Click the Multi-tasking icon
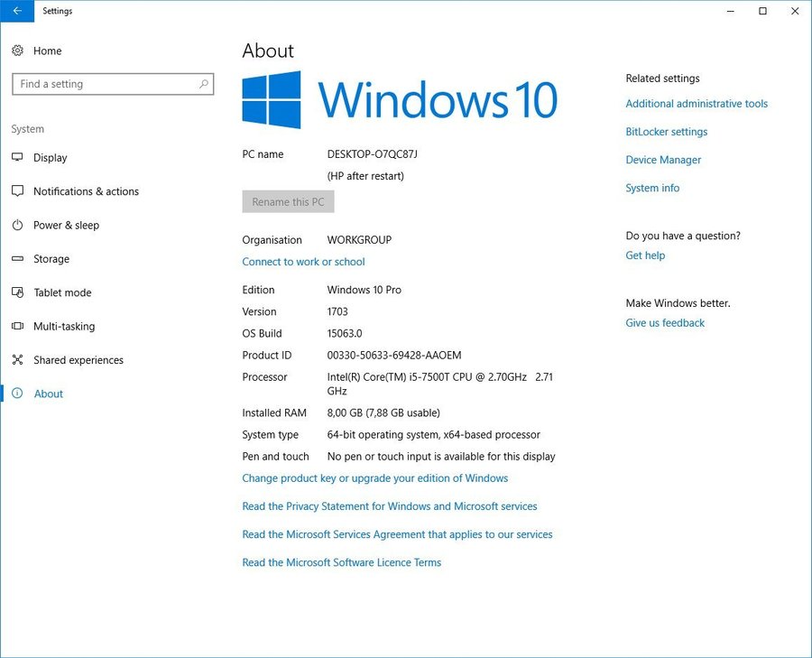The width and height of the screenshot is (812, 658). coord(17,327)
